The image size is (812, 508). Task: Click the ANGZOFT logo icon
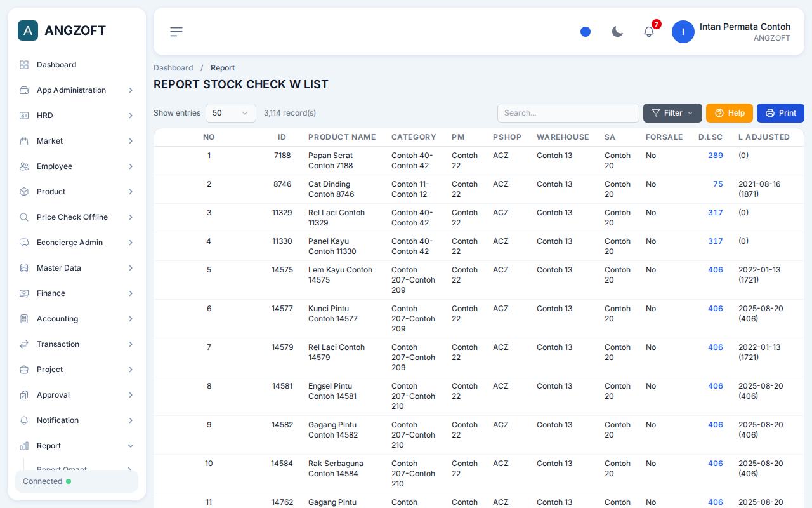click(x=28, y=30)
